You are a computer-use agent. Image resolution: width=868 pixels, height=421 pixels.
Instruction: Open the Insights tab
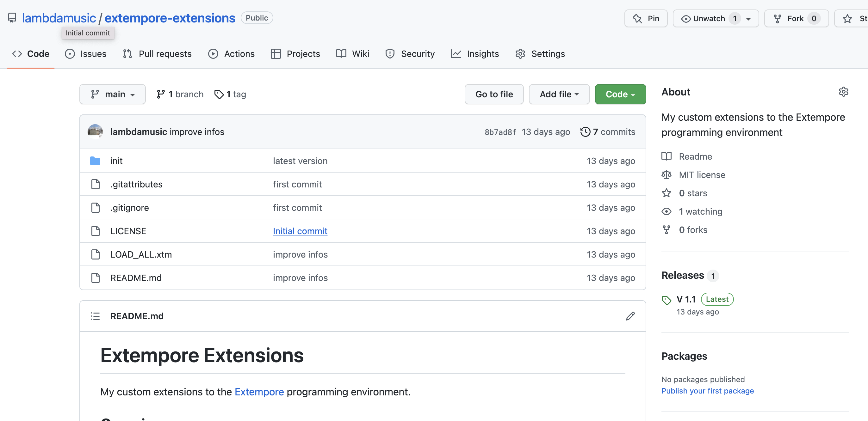pyautogui.click(x=475, y=54)
